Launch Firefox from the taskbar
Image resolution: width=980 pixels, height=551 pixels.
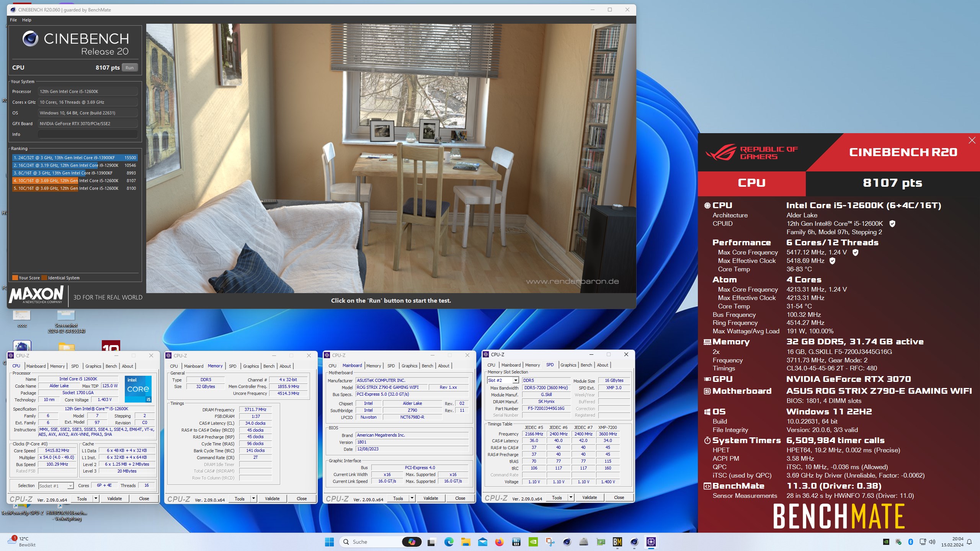pyautogui.click(x=499, y=542)
